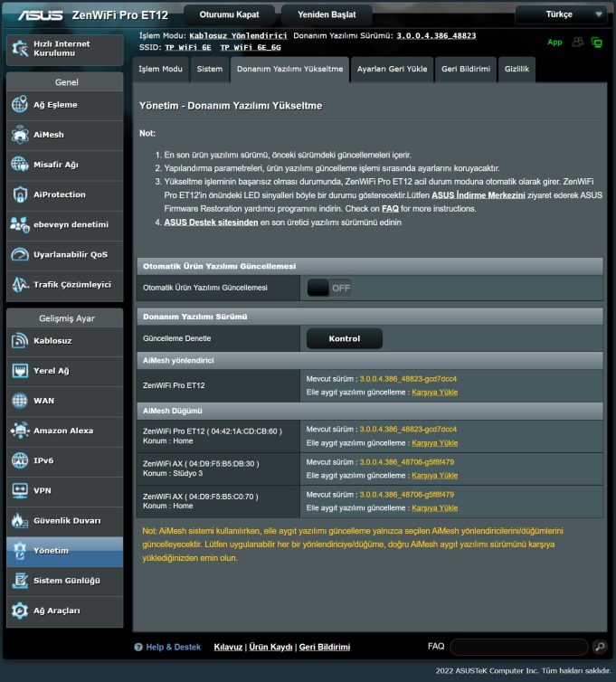The height and width of the screenshot is (682, 616).
Task: Click the Kablosuz wireless icon
Action: (x=20, y=341)
